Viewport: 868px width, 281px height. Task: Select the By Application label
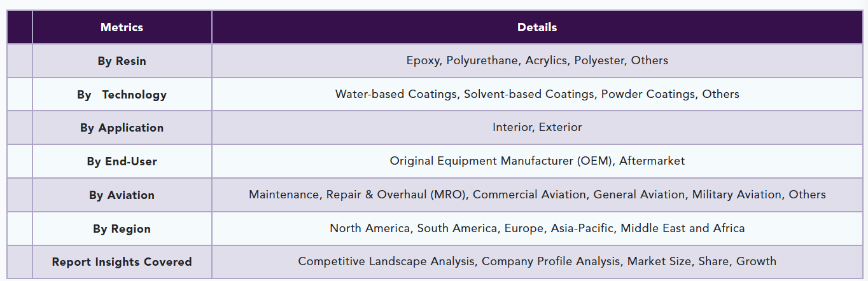(122, 128)
